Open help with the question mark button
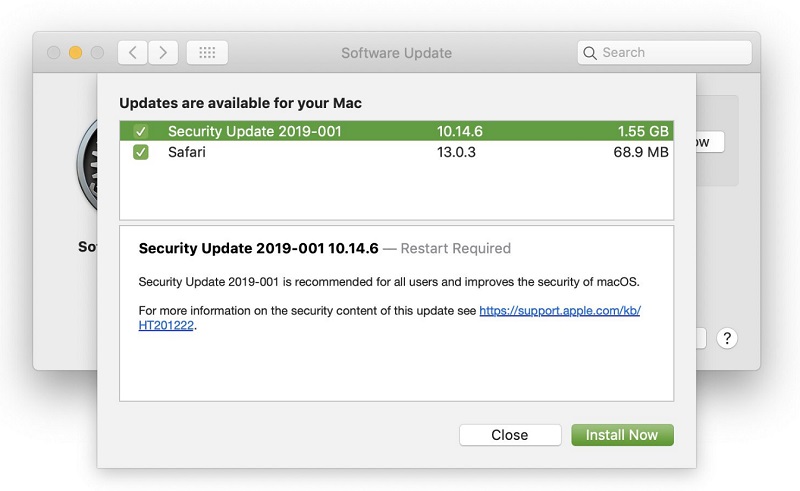 click(x=727, y=338)
